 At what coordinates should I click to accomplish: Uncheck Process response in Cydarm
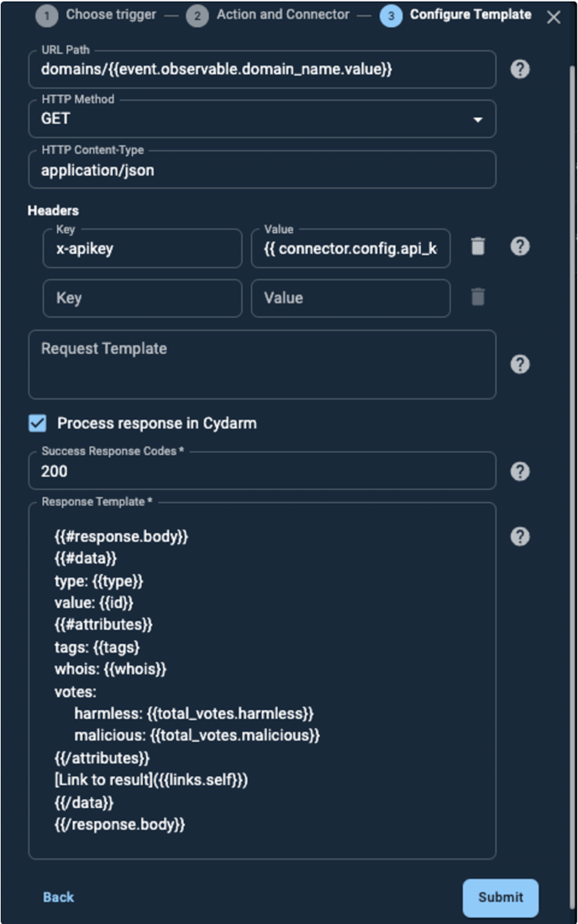tap(38, 423)
